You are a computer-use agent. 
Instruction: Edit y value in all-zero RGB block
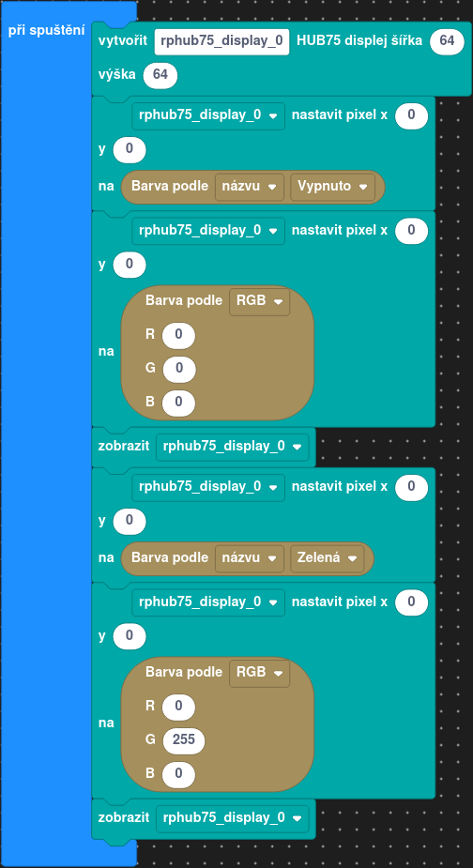(x=130, y=265)
